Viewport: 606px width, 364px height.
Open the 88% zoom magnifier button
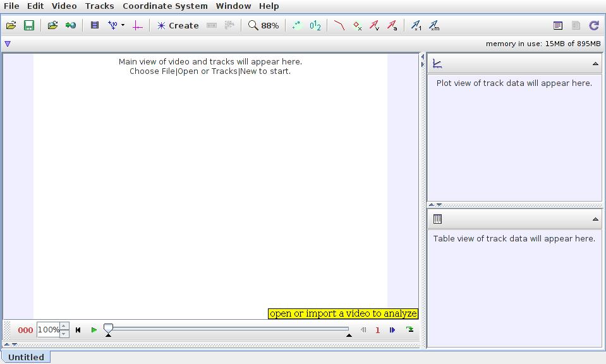click(263, 26)
